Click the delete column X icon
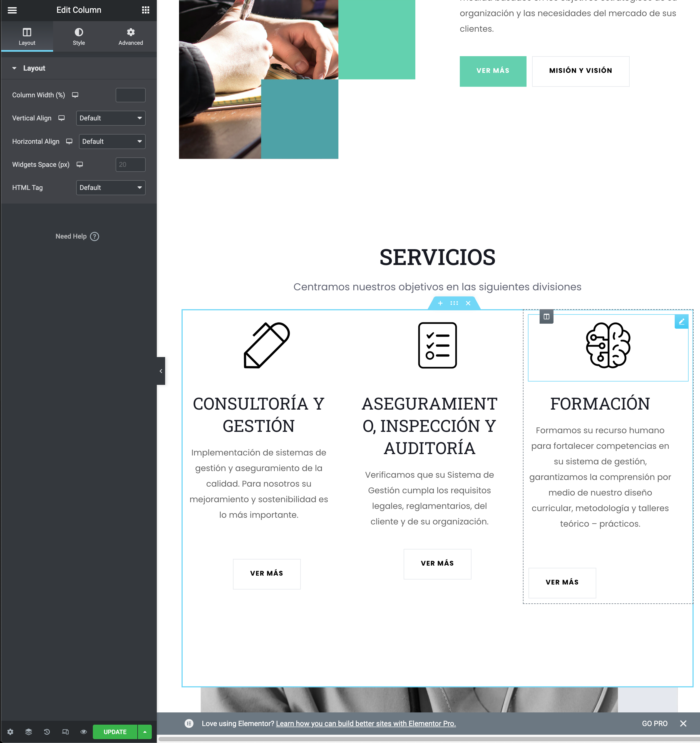The width and height of the screenshot is (700, 743). tap(469, 303)
